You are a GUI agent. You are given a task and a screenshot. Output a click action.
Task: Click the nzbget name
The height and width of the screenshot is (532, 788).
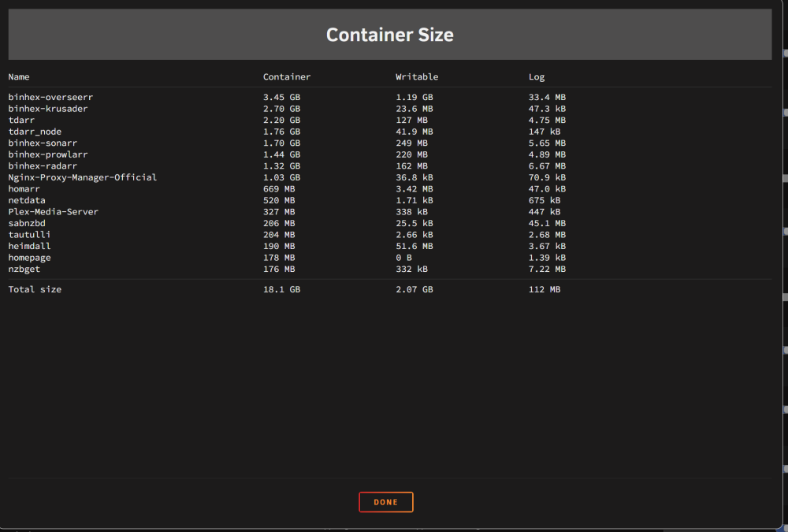pos(24,269)
